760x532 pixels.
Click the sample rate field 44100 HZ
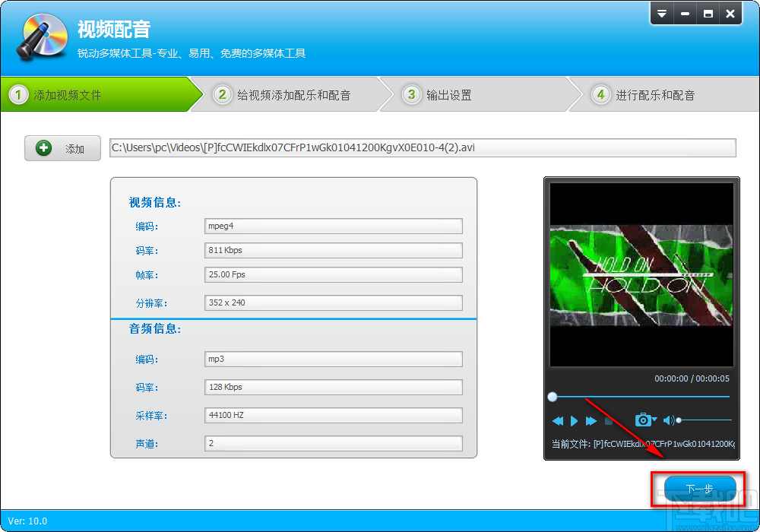(334, 415)
